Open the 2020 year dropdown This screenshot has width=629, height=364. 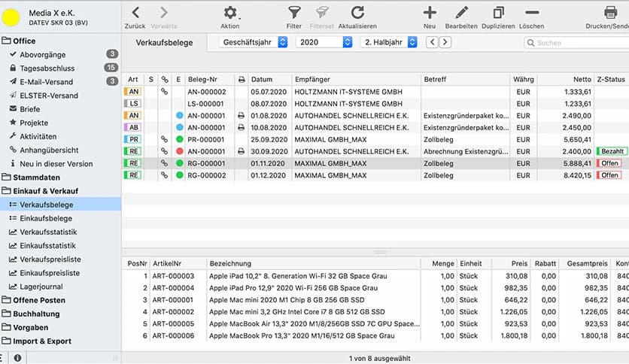click(x=324, y=42)
